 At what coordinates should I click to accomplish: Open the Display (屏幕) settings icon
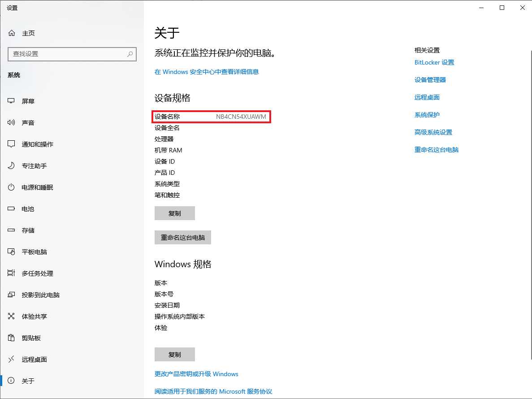[x=12, y=101]
